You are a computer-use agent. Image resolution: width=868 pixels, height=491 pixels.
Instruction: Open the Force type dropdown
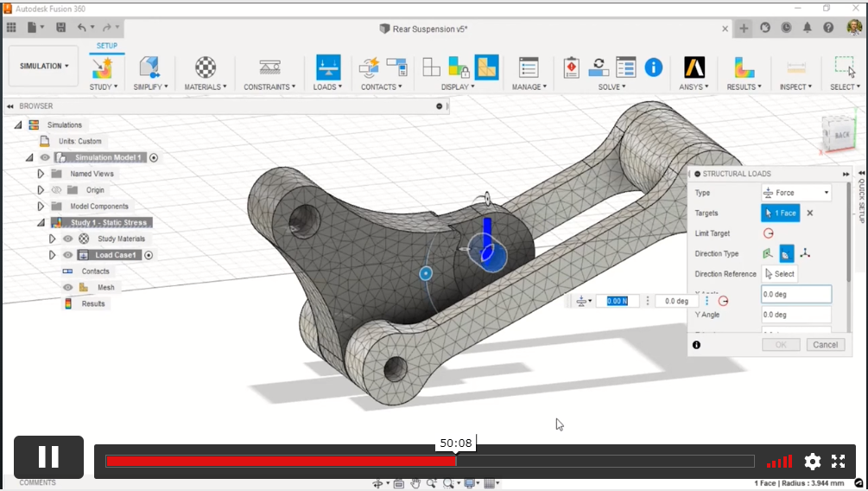tap(795, 193)
